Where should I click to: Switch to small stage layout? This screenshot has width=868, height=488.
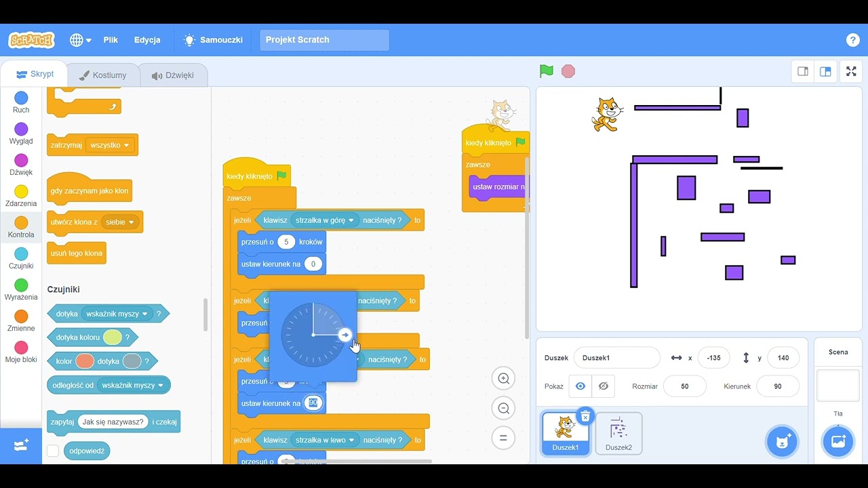pyautogui.click(x=803, y=71)
